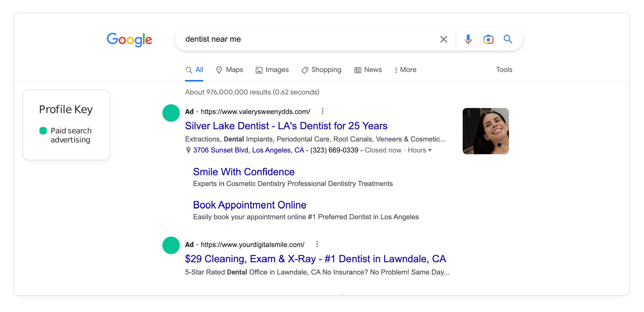Image resolution: width=644 pixels, height=312 pixels.
Task: Open the options menu for valerysweenydds.com ad
Action: click(x=323, y=111)
